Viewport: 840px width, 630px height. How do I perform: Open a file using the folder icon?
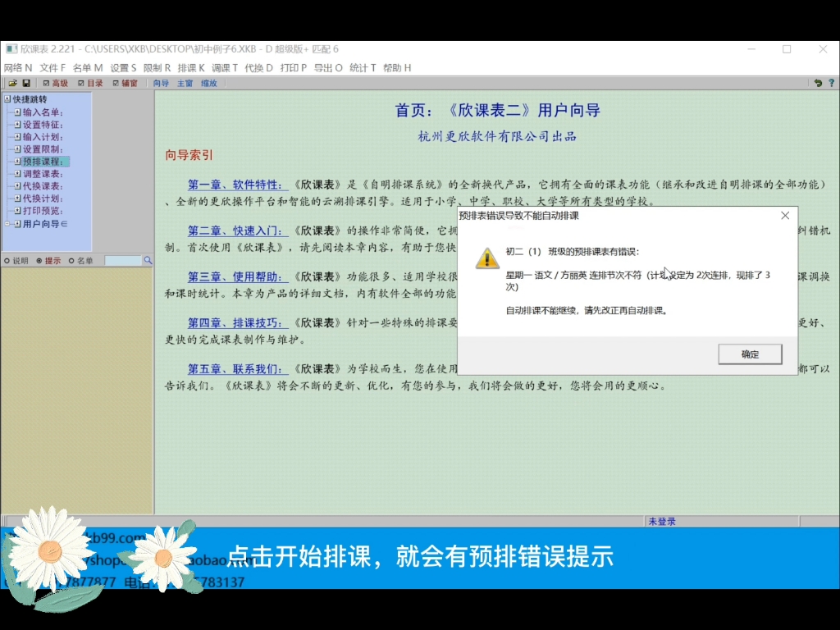[12, 82]
